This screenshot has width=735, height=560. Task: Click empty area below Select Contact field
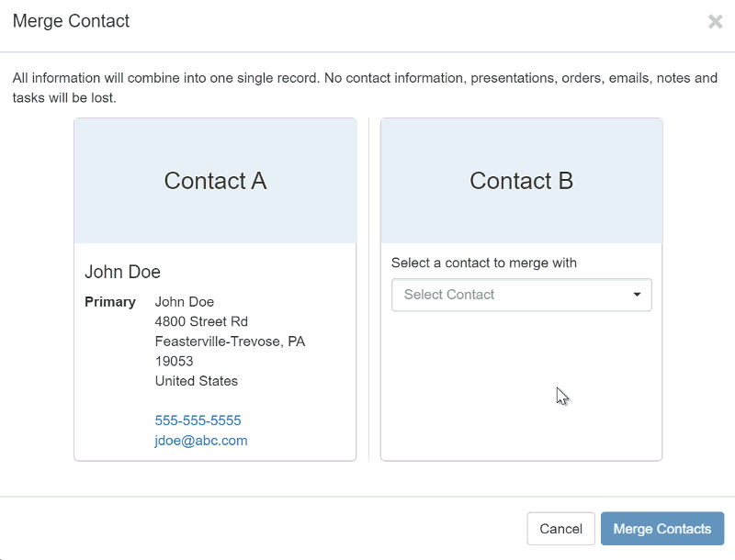pos(521,384)
